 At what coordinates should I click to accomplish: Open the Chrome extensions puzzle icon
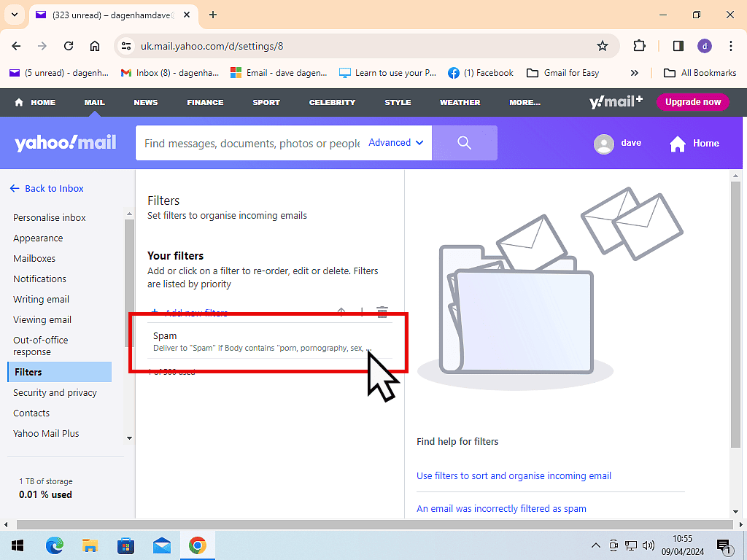click(x=640, y=46)
